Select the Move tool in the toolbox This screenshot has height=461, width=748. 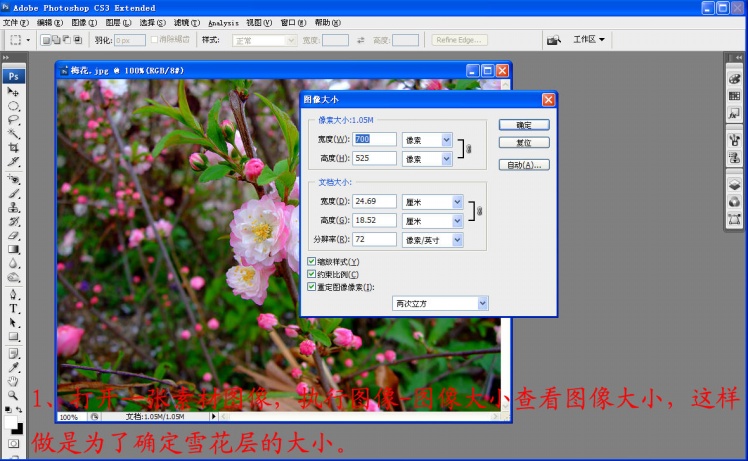click(14, 92)
